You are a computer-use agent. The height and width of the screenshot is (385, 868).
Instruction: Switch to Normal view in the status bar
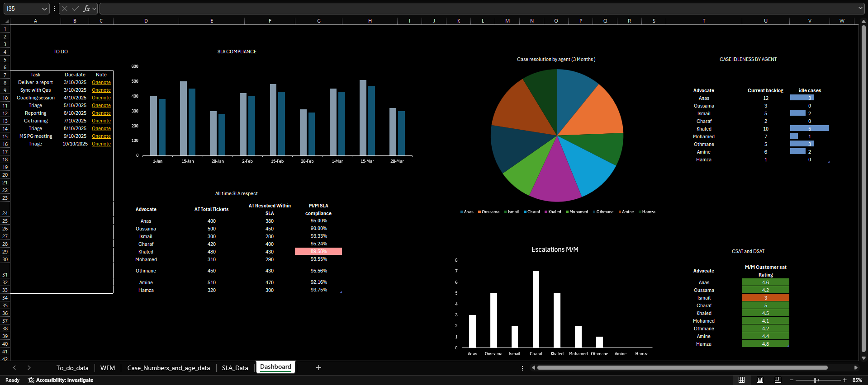coord(741,380)
